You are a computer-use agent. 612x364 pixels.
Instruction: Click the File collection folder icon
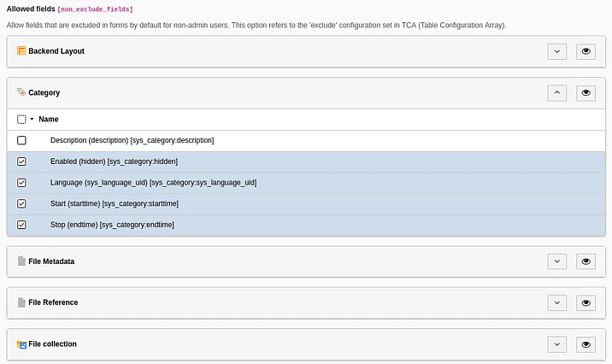(x=21, y=344)
